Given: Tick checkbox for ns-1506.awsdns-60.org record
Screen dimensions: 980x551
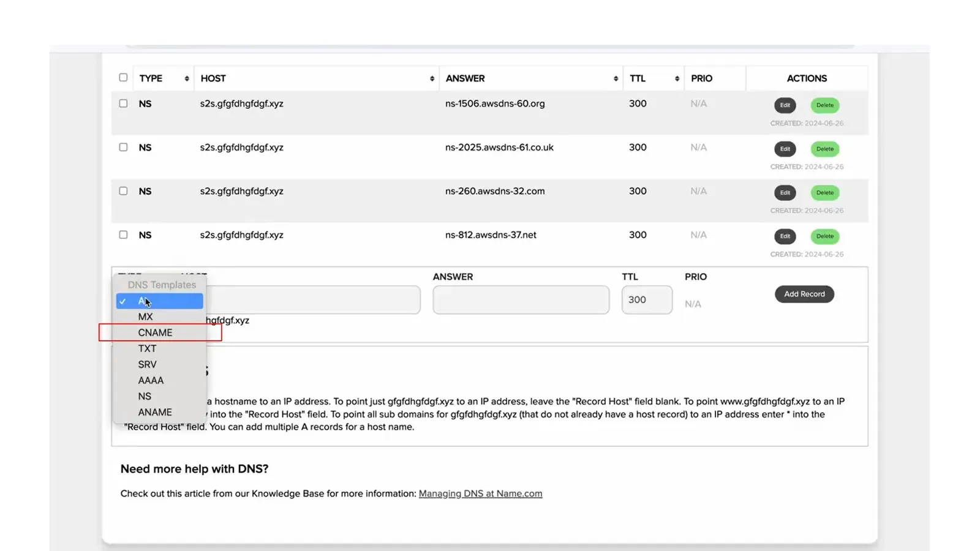Looking at the screenshot, I should (123, 103).
